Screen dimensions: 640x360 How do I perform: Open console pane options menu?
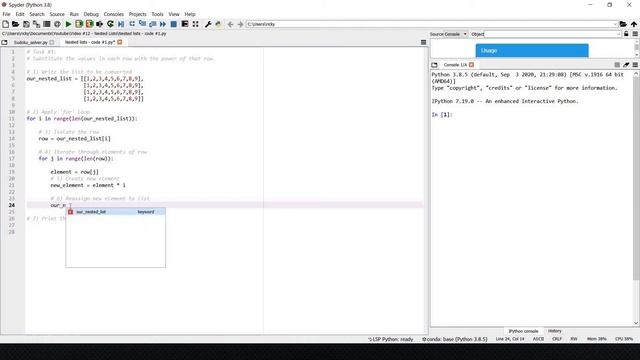point(635,65)
